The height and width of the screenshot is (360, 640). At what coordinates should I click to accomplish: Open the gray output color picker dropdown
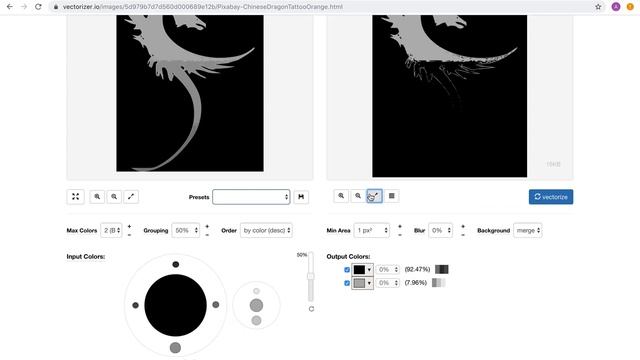pyautogui.click(x=362, y=283)
